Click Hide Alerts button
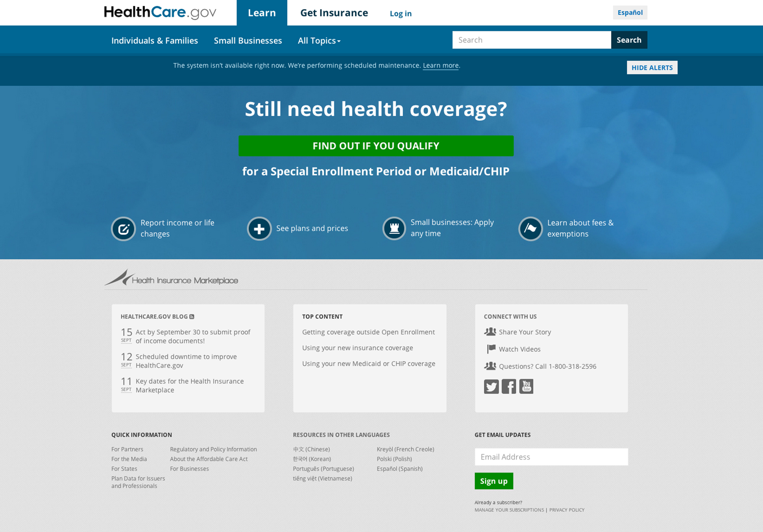 [652, 68]
